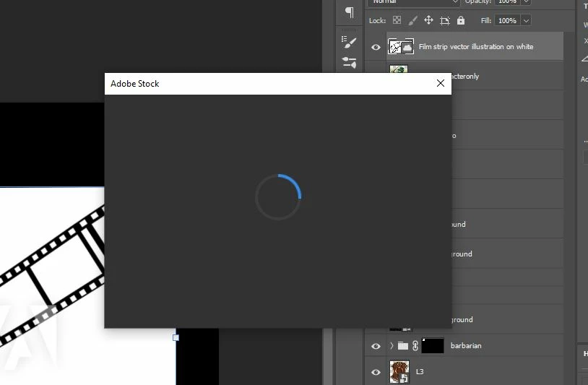588x385 pixels.
Task: Toggle artboard nesting lock icon
Action: coord(445,21)
